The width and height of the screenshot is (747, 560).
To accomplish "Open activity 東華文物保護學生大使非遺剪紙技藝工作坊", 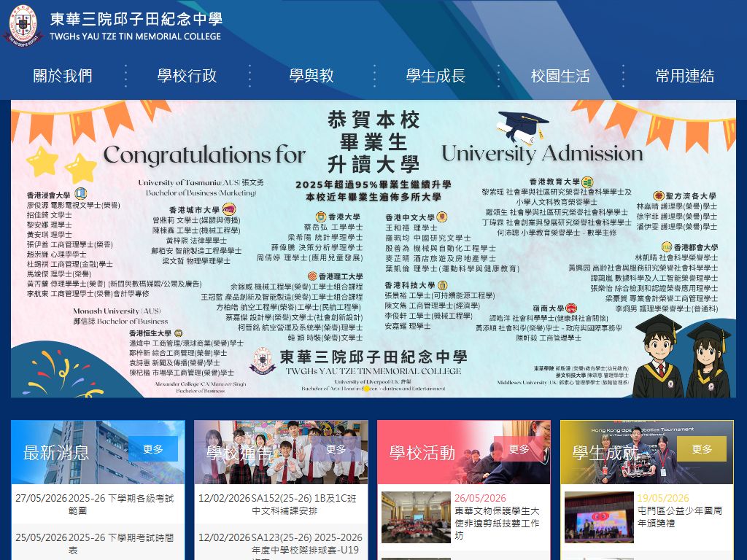I will click(x=497, y=524).
